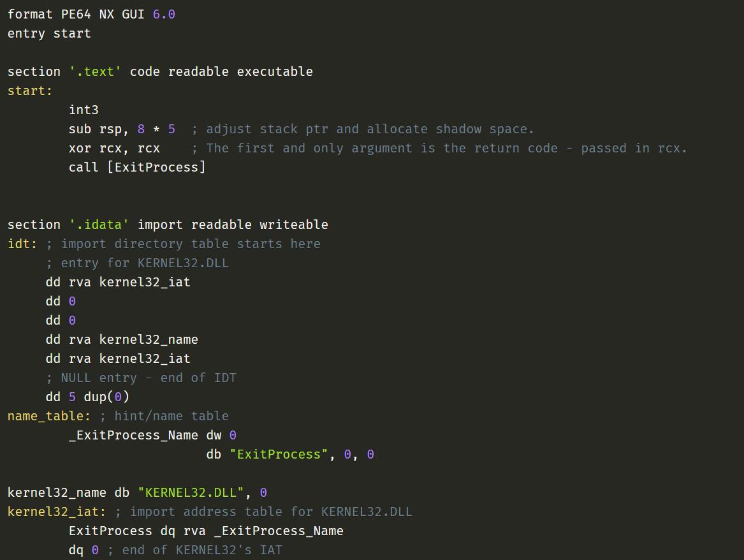
Task: Click the '.idata' section string
Action: 99,225
